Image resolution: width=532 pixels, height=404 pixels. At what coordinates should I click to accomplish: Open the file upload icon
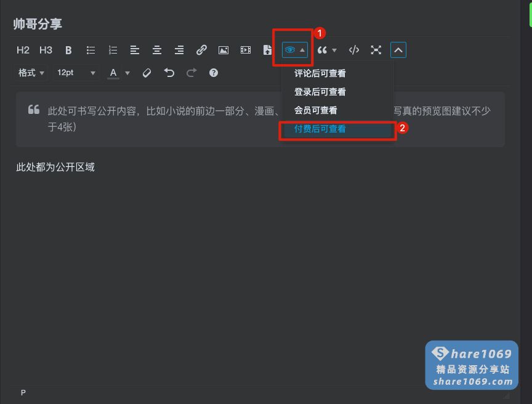[267, 50]
